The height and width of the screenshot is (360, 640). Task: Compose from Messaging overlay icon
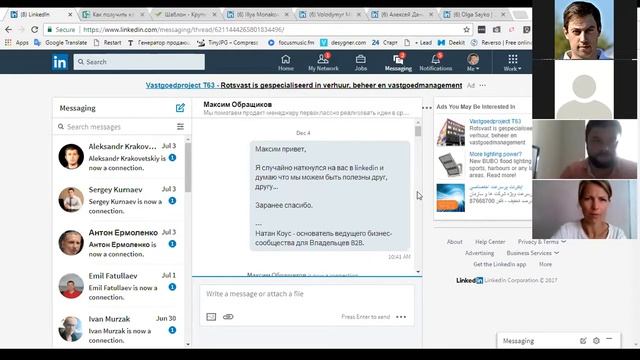[x=583, y=341]
